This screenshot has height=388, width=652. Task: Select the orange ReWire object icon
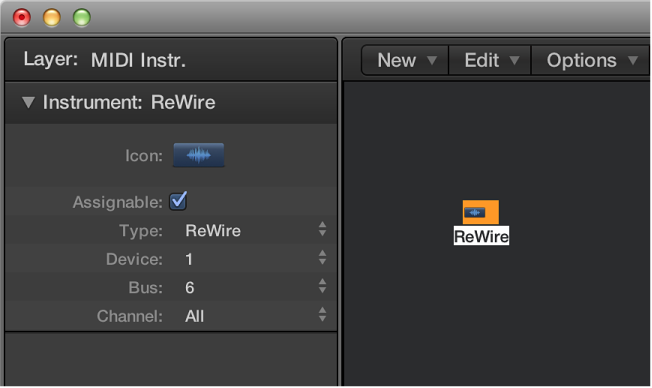481,212
